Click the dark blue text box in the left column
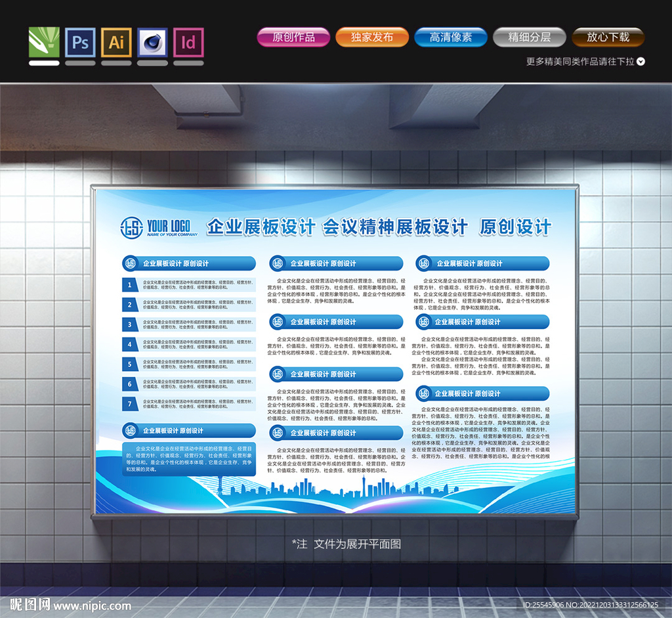 [x=189, y=459]
